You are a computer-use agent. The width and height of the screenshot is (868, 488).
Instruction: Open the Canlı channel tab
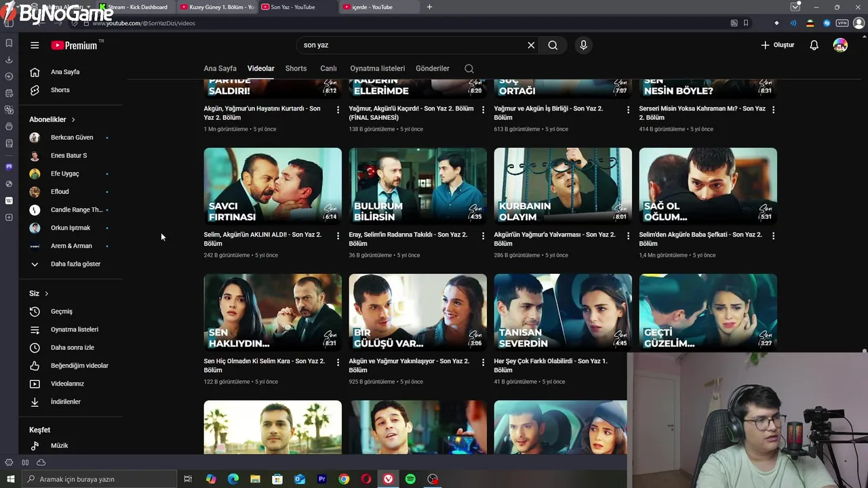(x=328, y=68)
